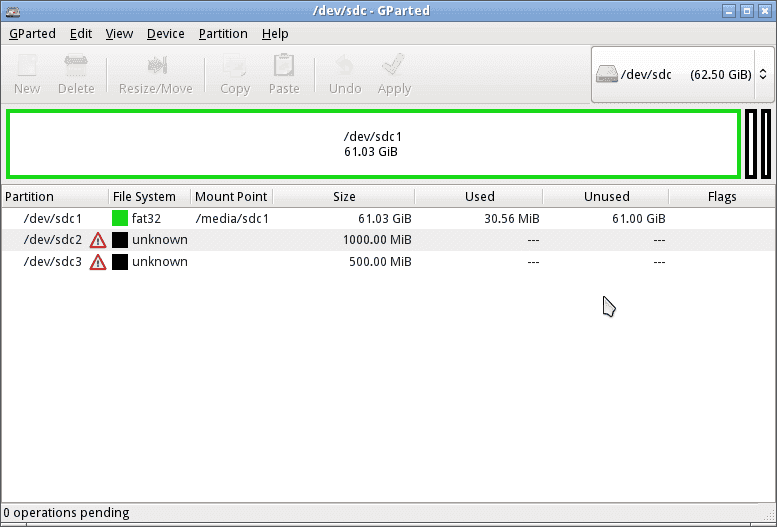
Task: Maximize the GParted window
Action: click(x=747, y=11)
